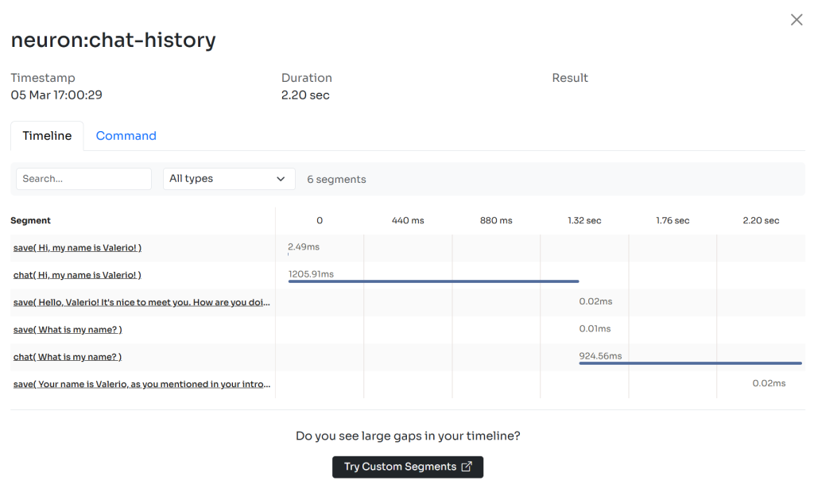Click the 6 segments count label
This screenshot has width=814, height=504.
pyautogui.click(x=336, y=179)
